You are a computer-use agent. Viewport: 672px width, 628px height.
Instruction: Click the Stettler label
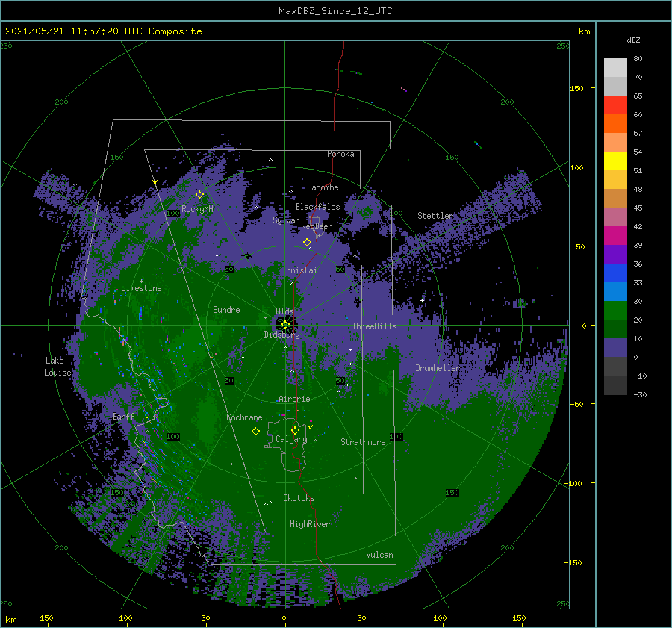435,216
